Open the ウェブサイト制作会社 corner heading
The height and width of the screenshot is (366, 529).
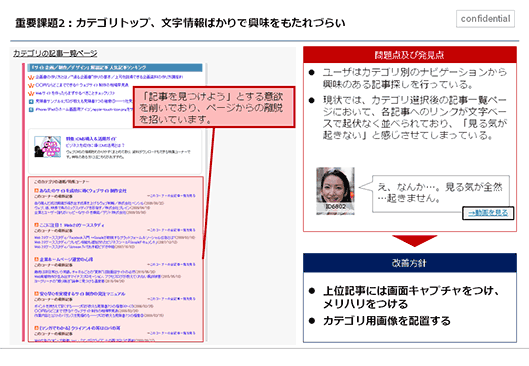83,191
